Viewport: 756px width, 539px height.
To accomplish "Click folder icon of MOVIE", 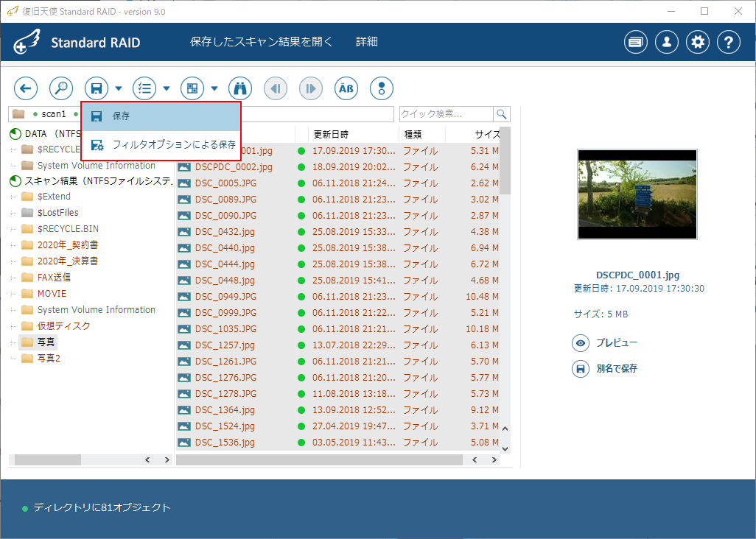I will click(x=27, y=293).
